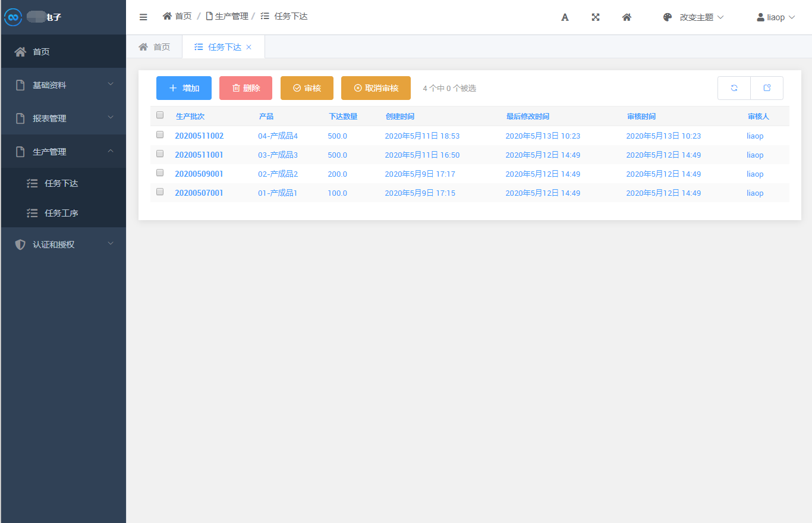Open 任务工序 in the sidebar

pos(63,213)
